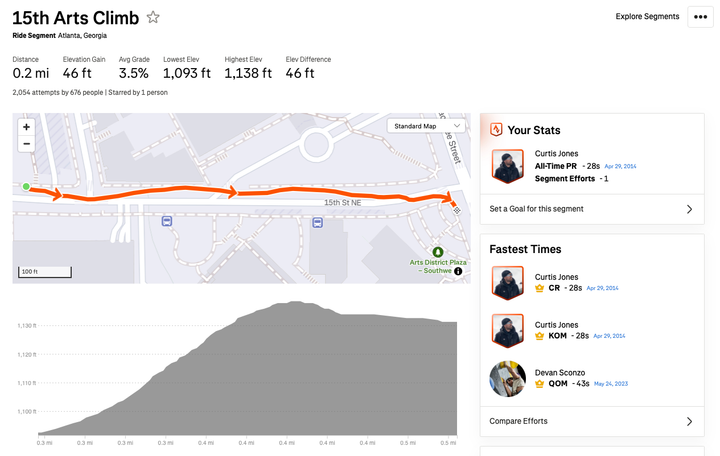Click the right bus stop icon on map
Image resolution: width=720 pixels, height=456 pixels.
pyautogui.click(x=317, y=223)
